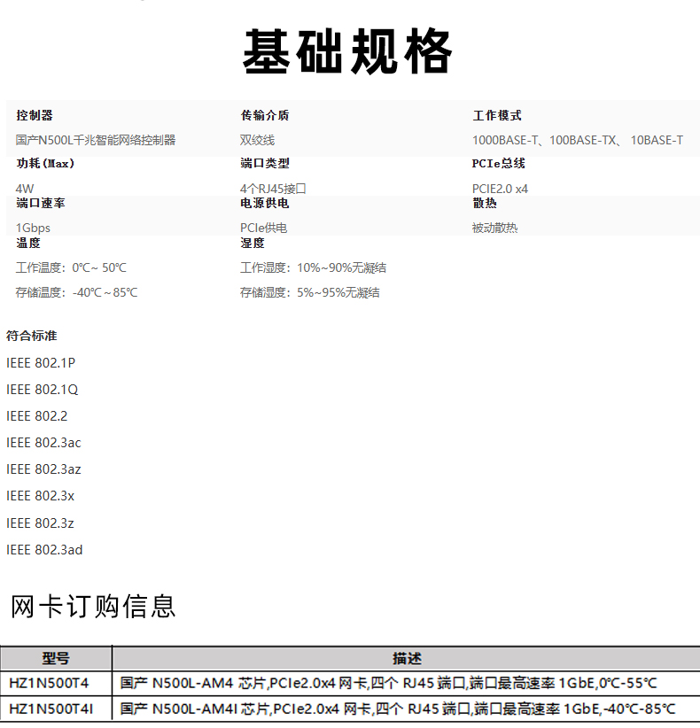Select the 存储湿度 5%~95% line
700x728 pixels.
coord(309,292)
